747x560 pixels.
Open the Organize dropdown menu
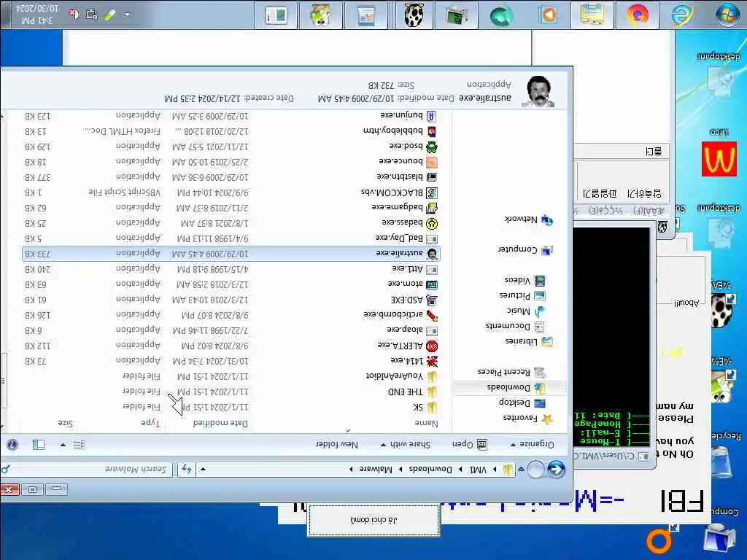pyautogui.click(x=533, y=444)
